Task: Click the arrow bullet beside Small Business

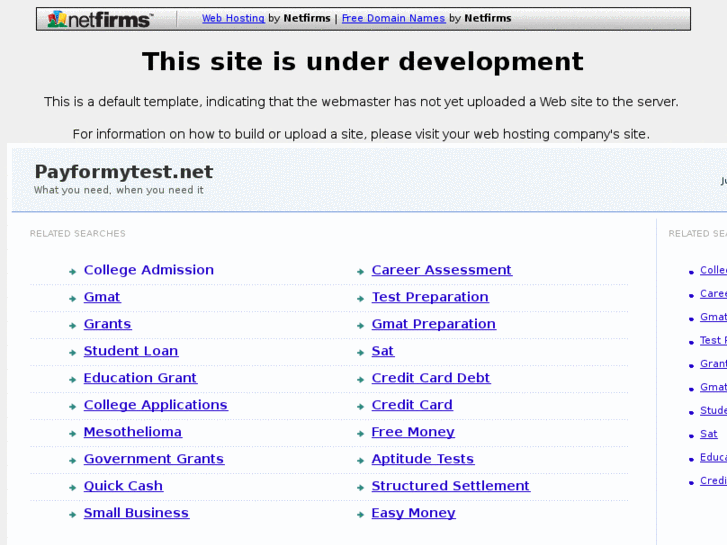Action: [x=72, y=514]
